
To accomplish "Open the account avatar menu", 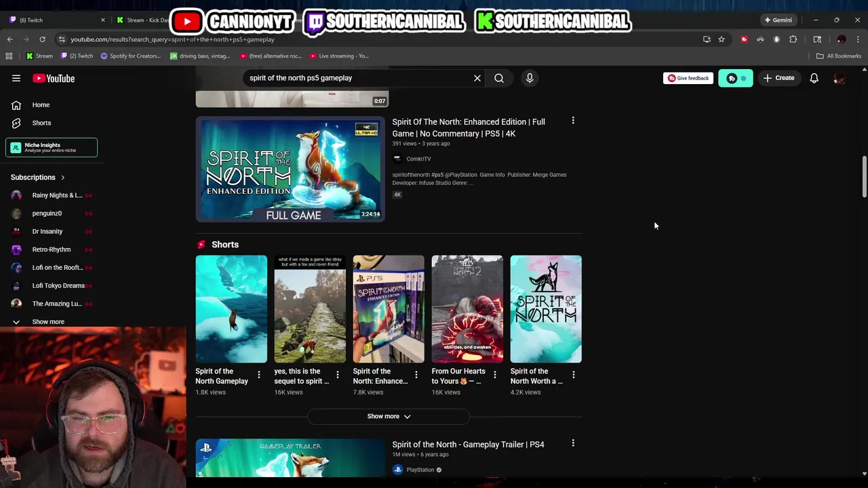I will [840, 78].
